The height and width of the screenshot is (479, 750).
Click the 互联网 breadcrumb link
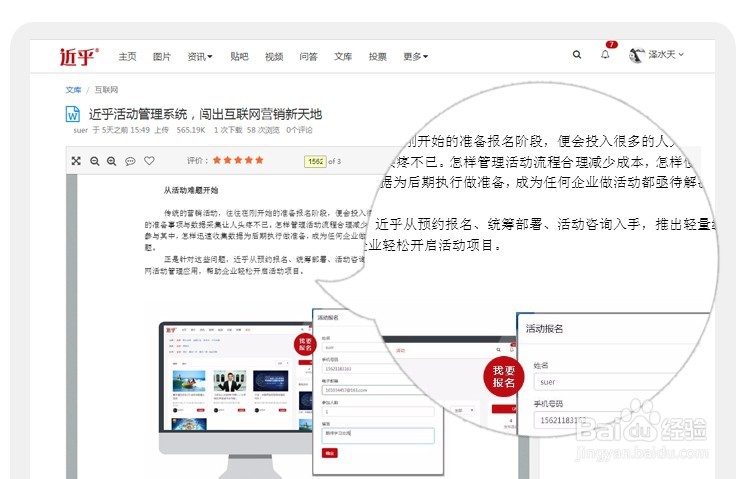pyautogui.click(x=106, y=89)
